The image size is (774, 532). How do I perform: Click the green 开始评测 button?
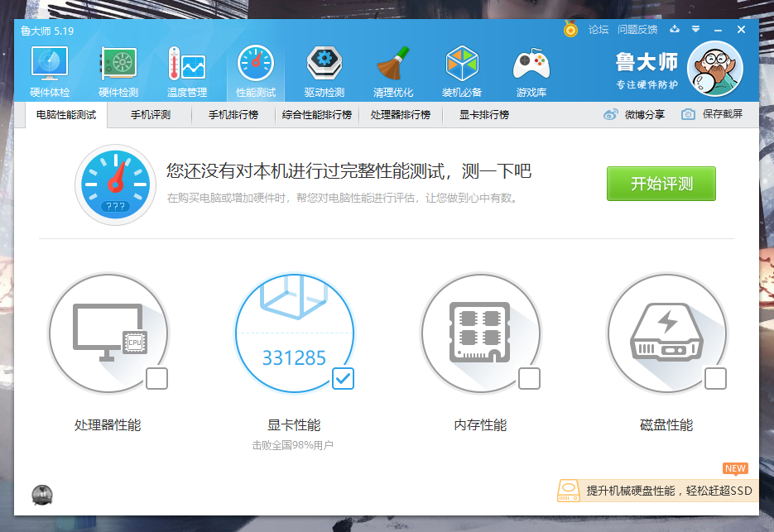(x=661, y=184)
